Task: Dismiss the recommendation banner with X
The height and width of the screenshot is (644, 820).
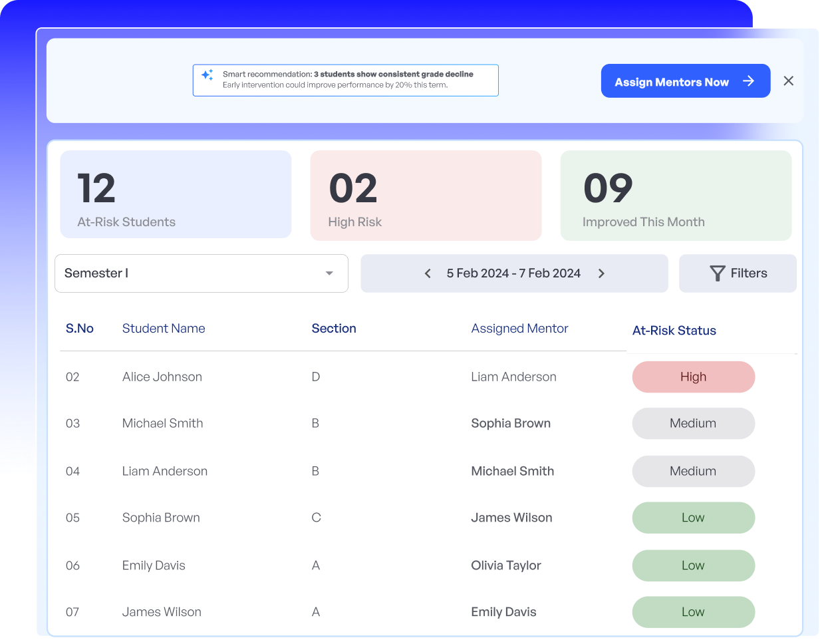Action: [788, 81]
